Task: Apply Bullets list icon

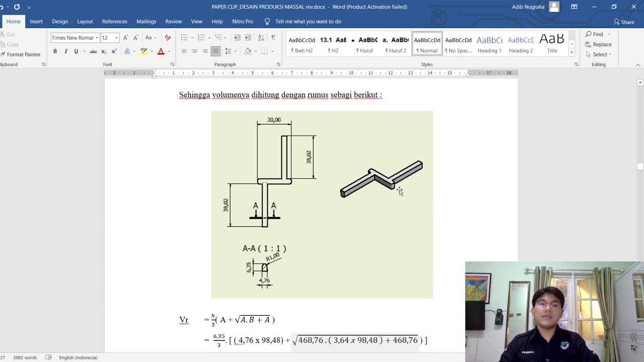Action: coord(184,38)
